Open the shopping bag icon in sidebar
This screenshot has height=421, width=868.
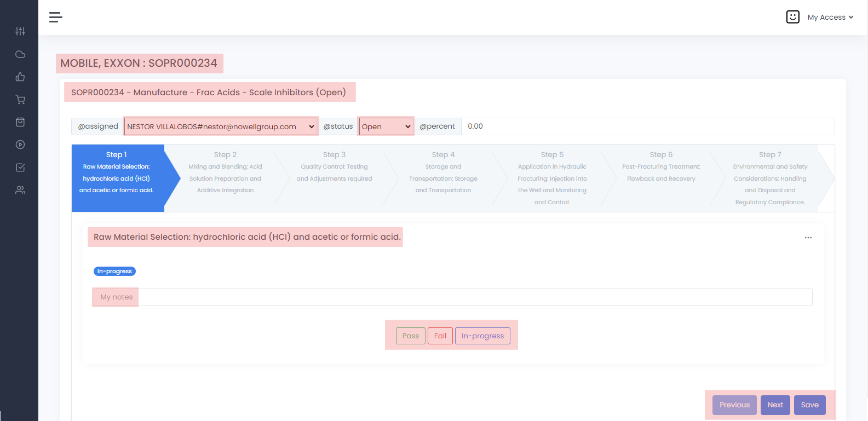pos(20,122)
